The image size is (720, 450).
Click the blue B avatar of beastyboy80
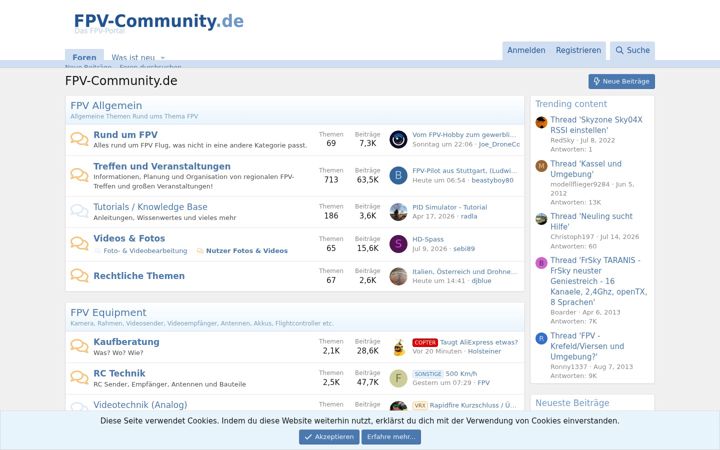point(398,175)
